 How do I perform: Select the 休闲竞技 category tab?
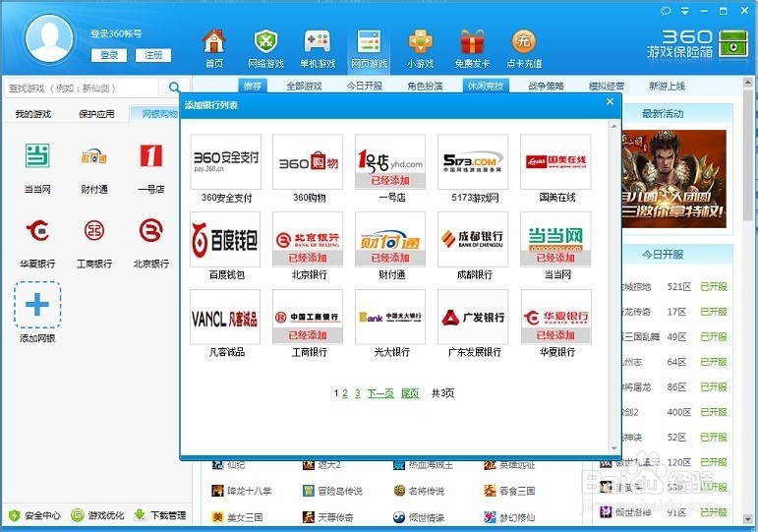point(486,87)
